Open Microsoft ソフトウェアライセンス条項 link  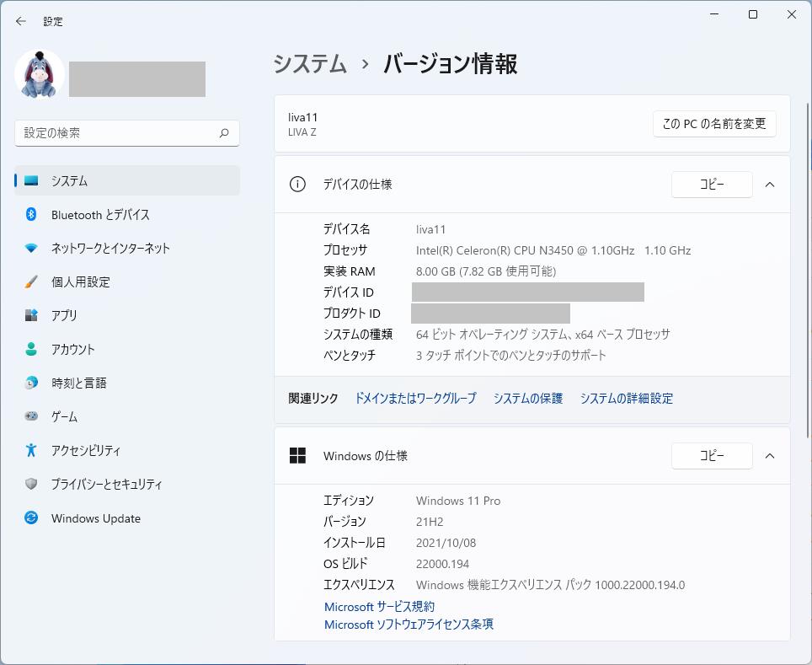tap(409, 624)
